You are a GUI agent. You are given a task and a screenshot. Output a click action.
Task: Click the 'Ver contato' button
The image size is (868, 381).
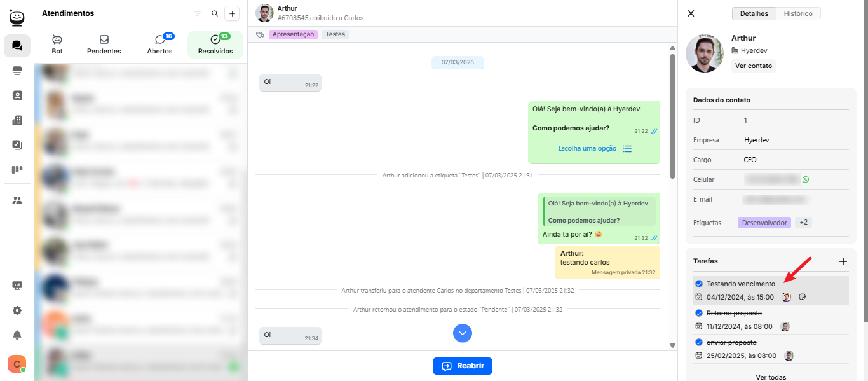(753, 66)
